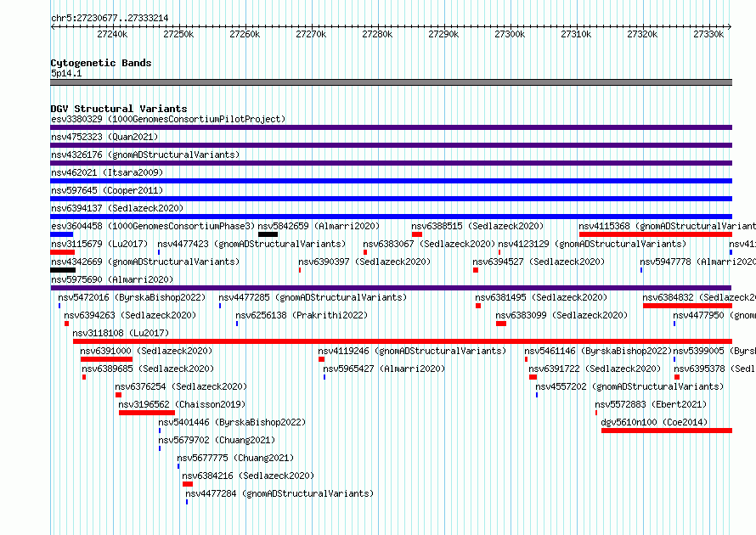Click the red bar under dgv5610n100
The height and width of the screenshot is (535, 756).
[x=667, y=431]
